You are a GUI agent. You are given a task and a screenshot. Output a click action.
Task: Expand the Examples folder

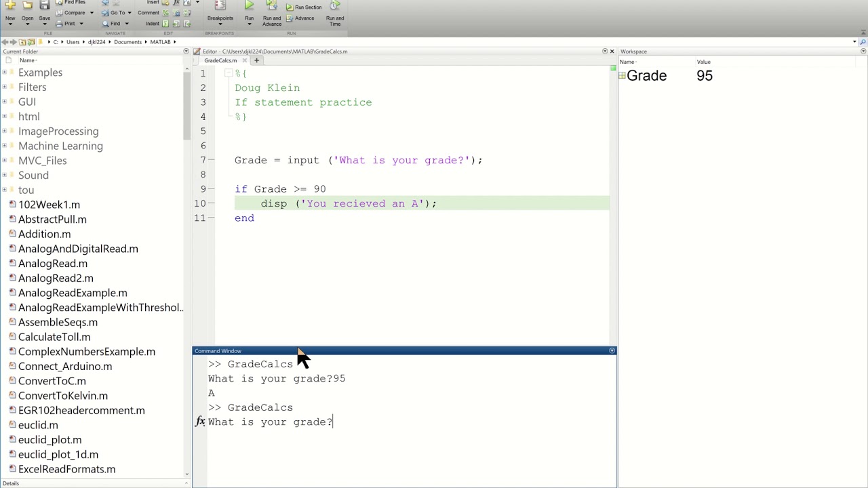(x=5, y=73)
